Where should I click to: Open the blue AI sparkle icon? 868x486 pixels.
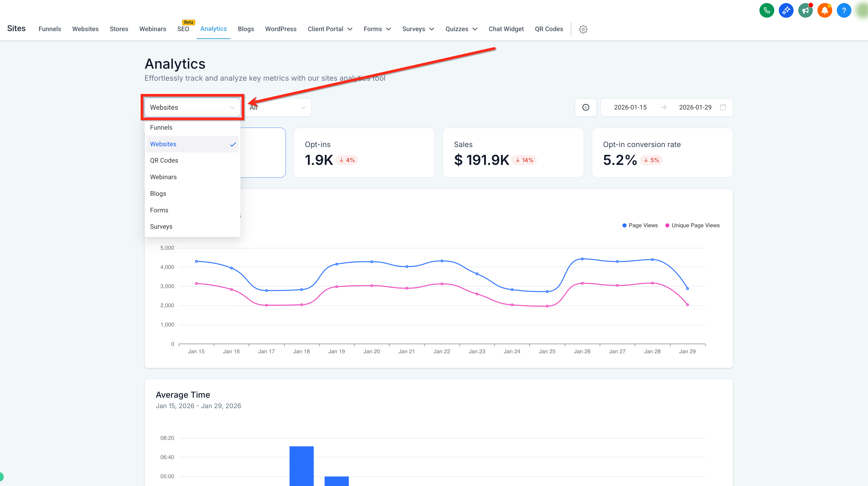pos(786,10)
